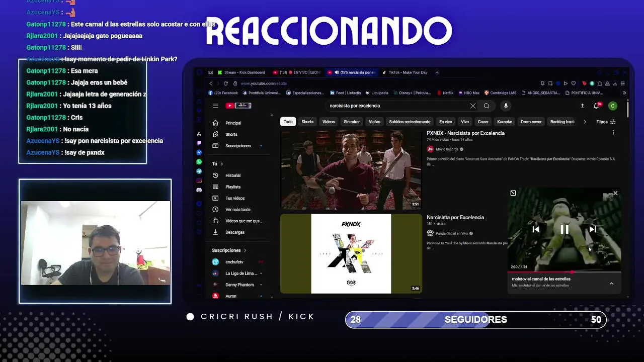
Task: Open the green C account avatar
Action: click(612, 106)
